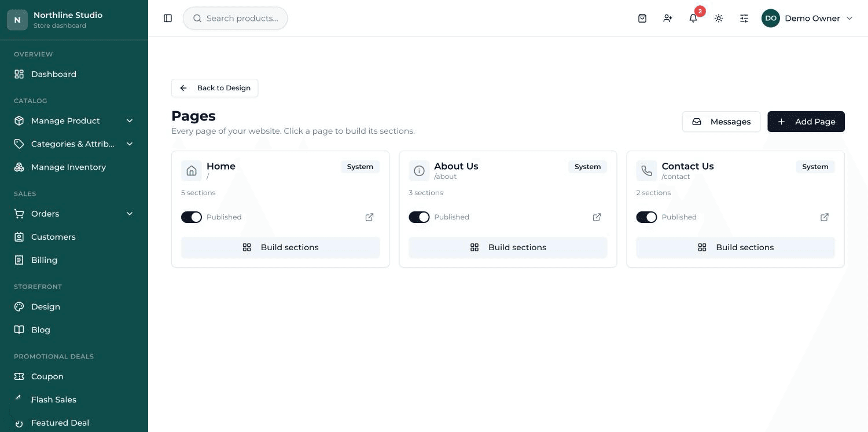868x432 pixels.
Task: Open Customers in sidebar
Action: tap(74, 237)
